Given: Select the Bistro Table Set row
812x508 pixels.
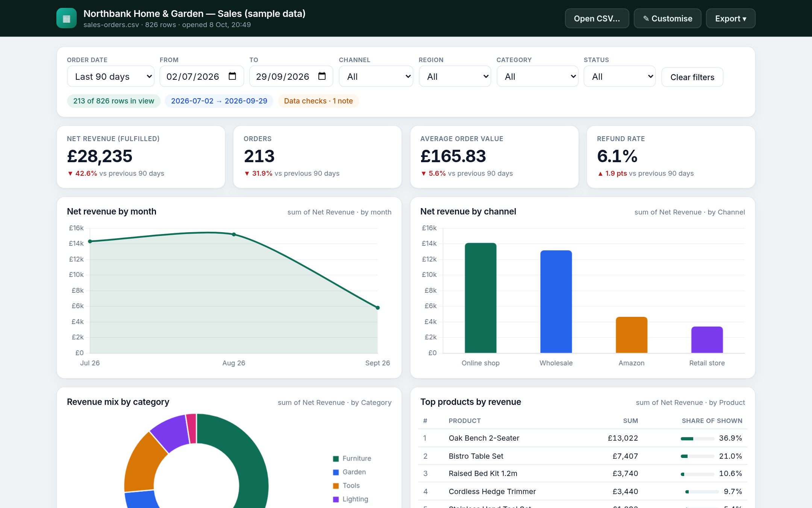Looking at the screenshot, I should pos(582,456).
